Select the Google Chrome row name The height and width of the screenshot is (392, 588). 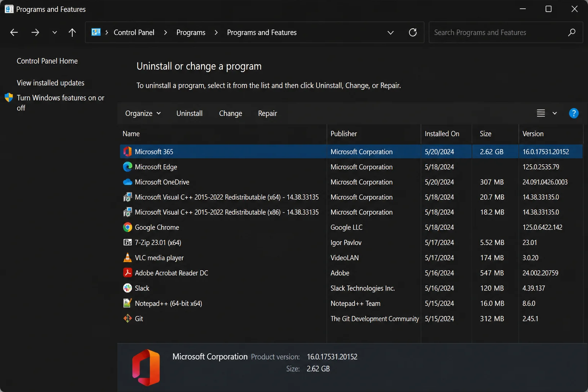[157, 227]
